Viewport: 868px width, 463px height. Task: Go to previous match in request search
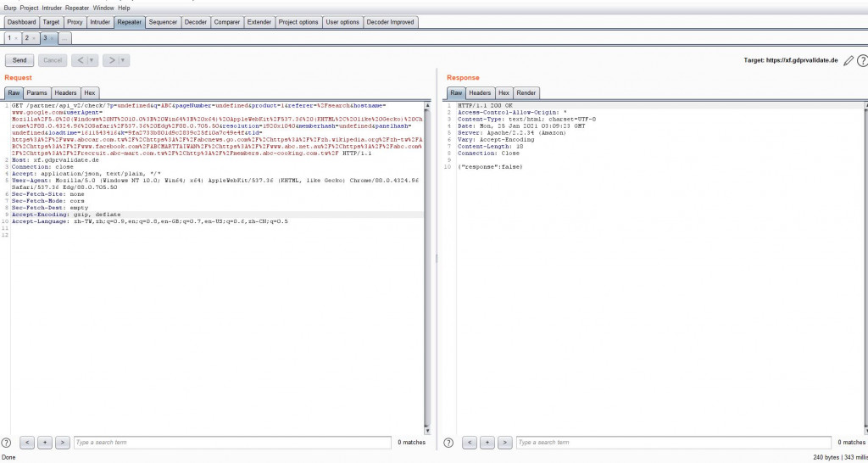click(x=27, y=443)
